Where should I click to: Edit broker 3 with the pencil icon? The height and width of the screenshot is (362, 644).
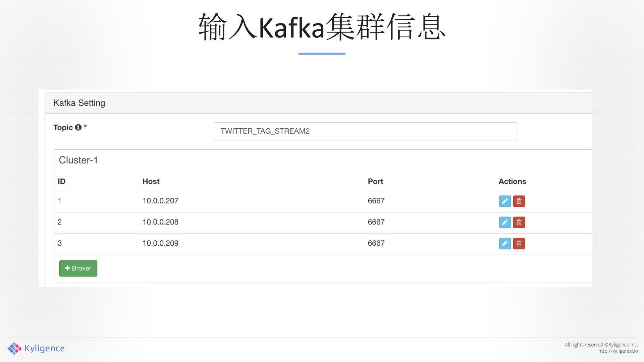(505, 243)
